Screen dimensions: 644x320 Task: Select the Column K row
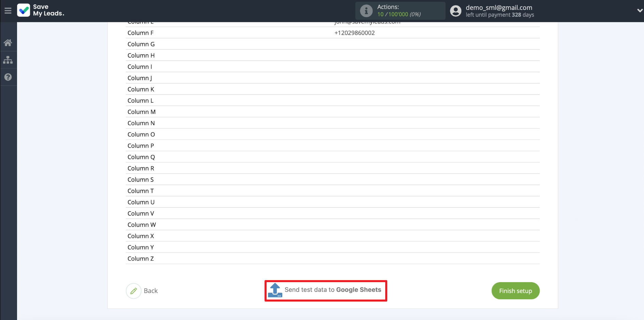333,89
